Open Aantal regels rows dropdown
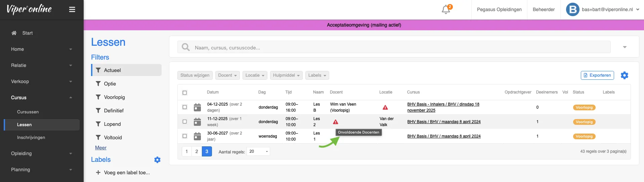 pos(258,151)
